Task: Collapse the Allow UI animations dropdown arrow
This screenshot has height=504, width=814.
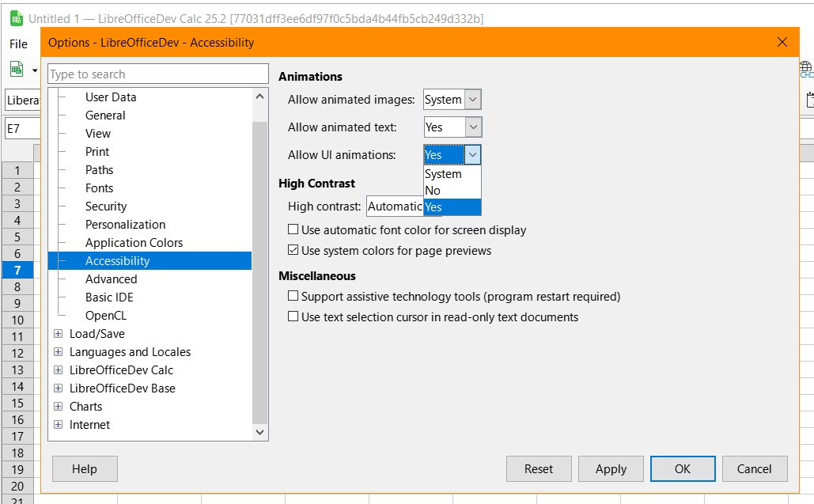Action: (472, 154)
